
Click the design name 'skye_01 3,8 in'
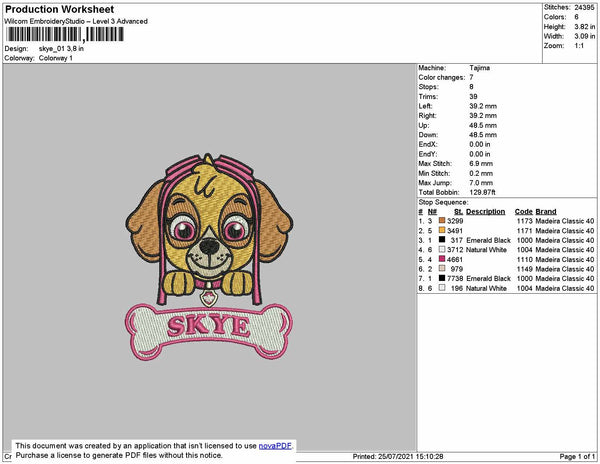61,49
